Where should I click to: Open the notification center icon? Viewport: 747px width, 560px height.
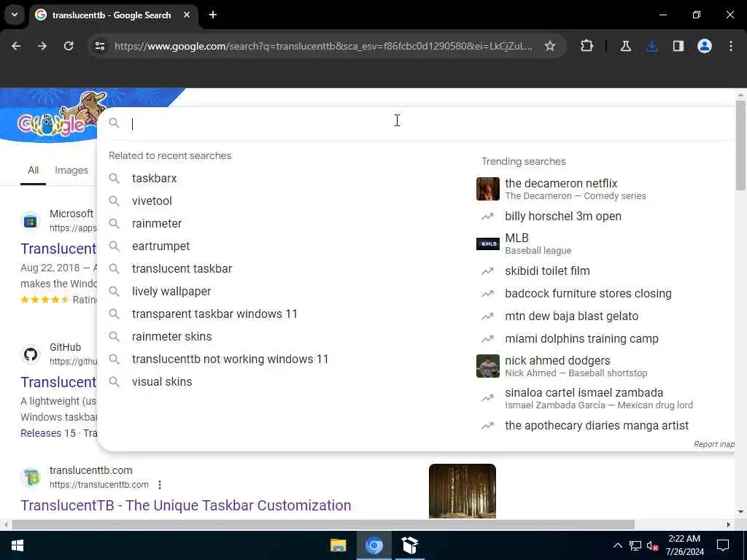(x=723, y=545)
